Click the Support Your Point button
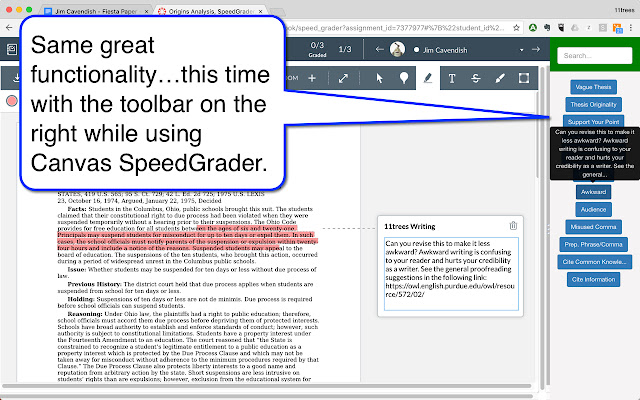The width and height of the screenshot is (640, 400). pos(593,122)
